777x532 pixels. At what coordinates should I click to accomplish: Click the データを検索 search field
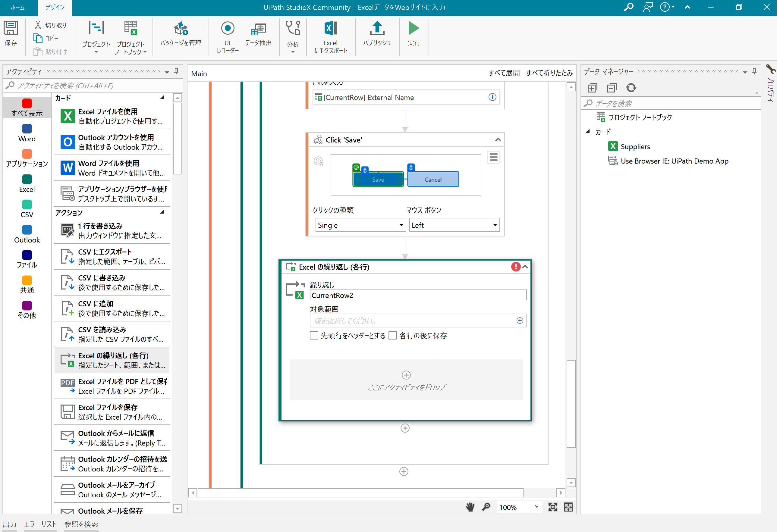(670, 103)
